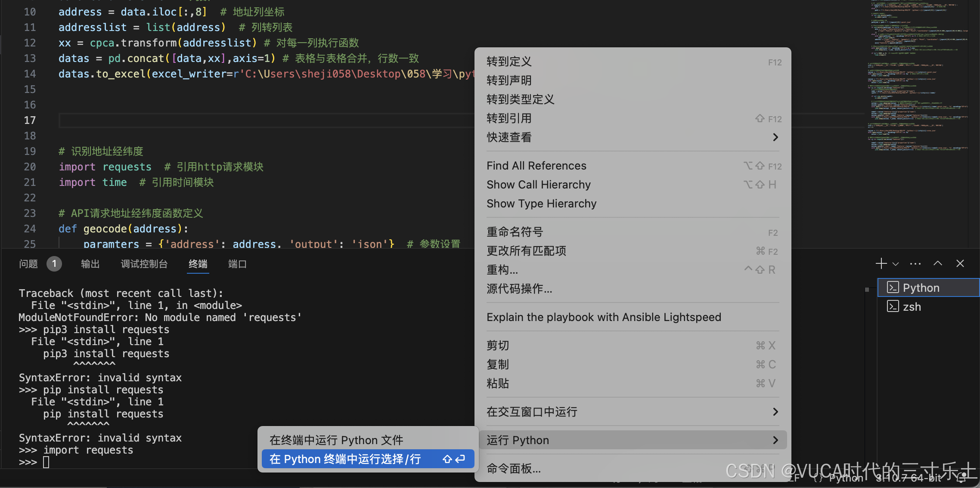Click the code minimap overview
980x488 pixels.
[x=917, y=77]
